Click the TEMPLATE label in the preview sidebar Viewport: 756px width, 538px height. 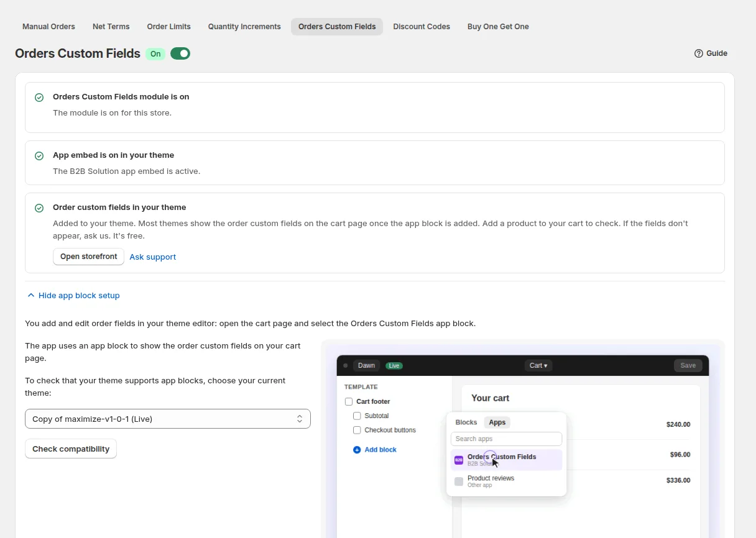coord(361,387)
